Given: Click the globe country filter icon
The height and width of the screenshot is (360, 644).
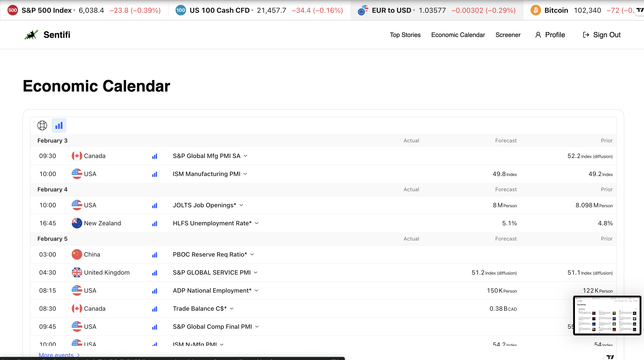Looking at the screenshot, I should pos(42,125).
